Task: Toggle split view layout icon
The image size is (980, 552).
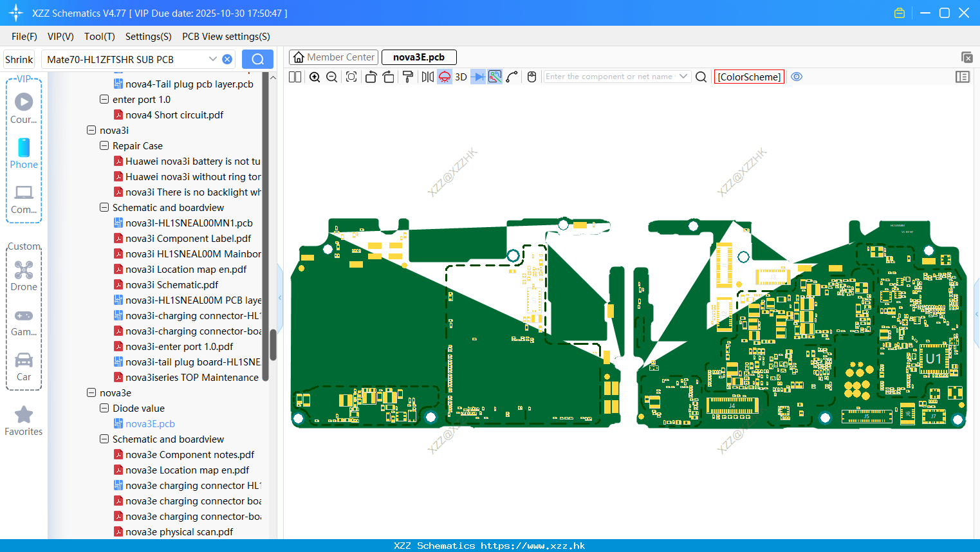Action: [x=295, y=77]
